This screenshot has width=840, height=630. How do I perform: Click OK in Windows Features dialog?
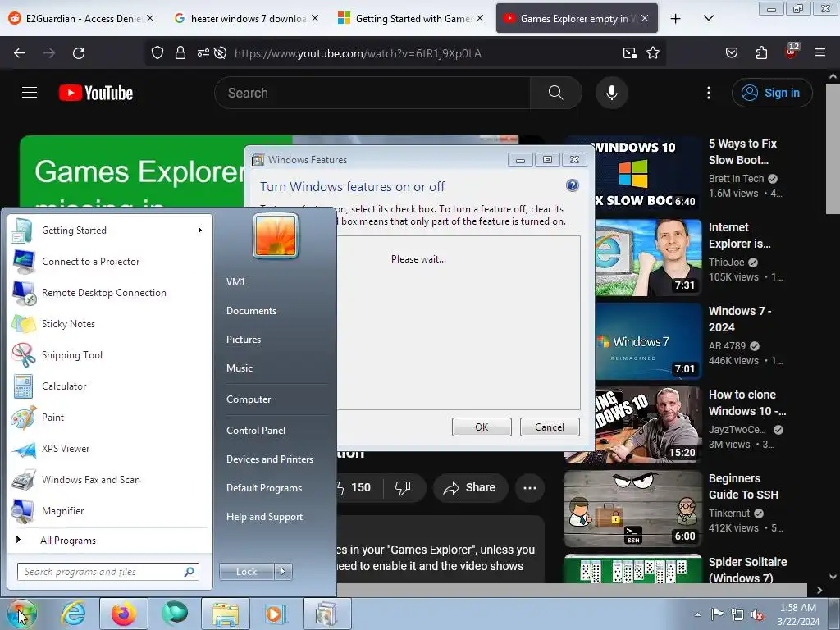pos(482,427)
